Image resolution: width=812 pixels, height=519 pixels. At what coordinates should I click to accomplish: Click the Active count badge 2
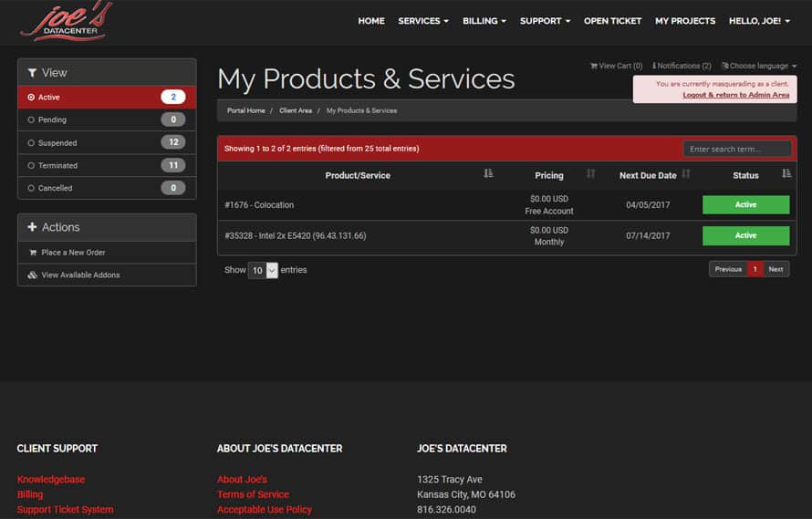coord(173,97)
